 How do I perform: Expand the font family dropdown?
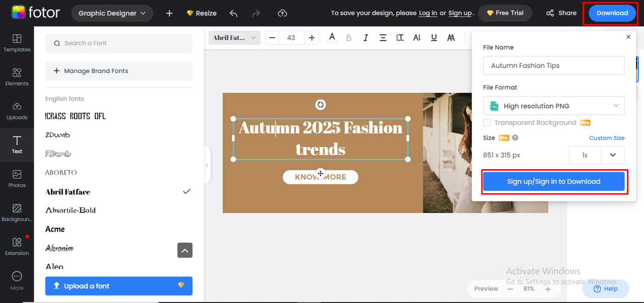234,38
